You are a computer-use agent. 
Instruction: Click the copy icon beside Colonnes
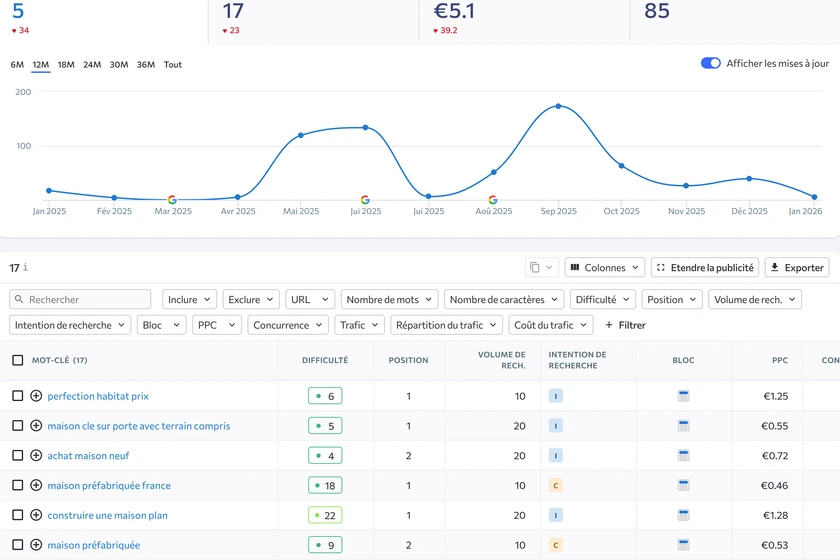[535, 268]
